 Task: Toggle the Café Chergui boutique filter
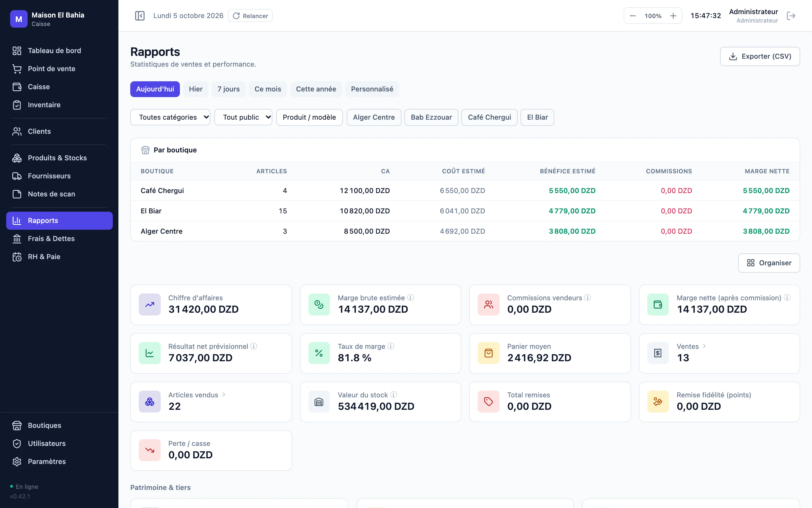(489, 117)
